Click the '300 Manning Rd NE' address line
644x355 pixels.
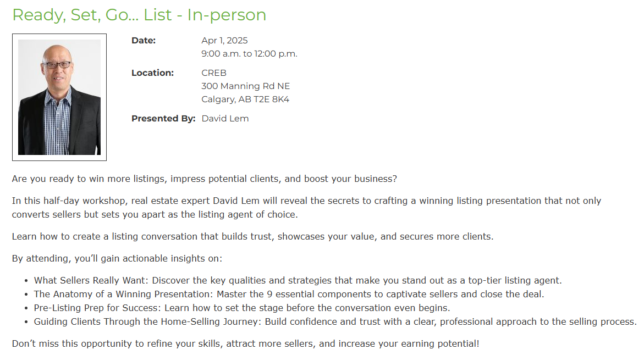[246, 86]
